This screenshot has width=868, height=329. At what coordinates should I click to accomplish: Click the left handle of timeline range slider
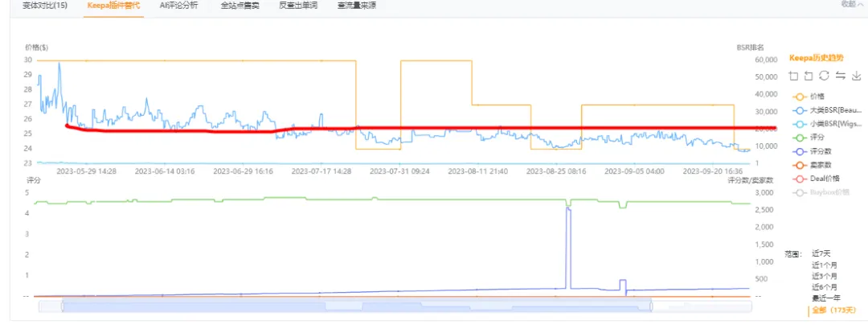pyautogui.click(x=63, y=306)
